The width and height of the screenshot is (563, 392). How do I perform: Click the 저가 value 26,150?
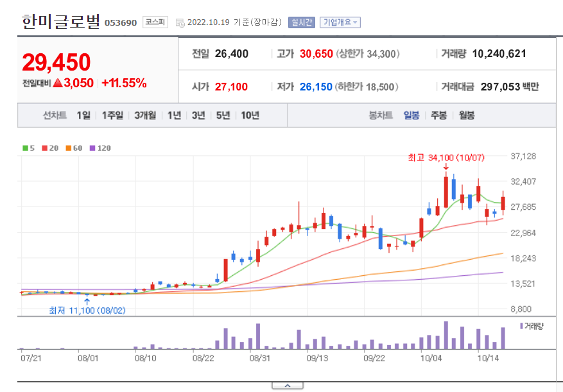click(x=316, y=87)
